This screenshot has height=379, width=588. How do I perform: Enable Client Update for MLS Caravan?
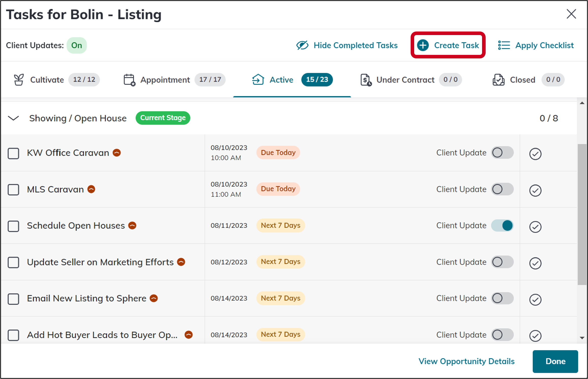(502, 189)
